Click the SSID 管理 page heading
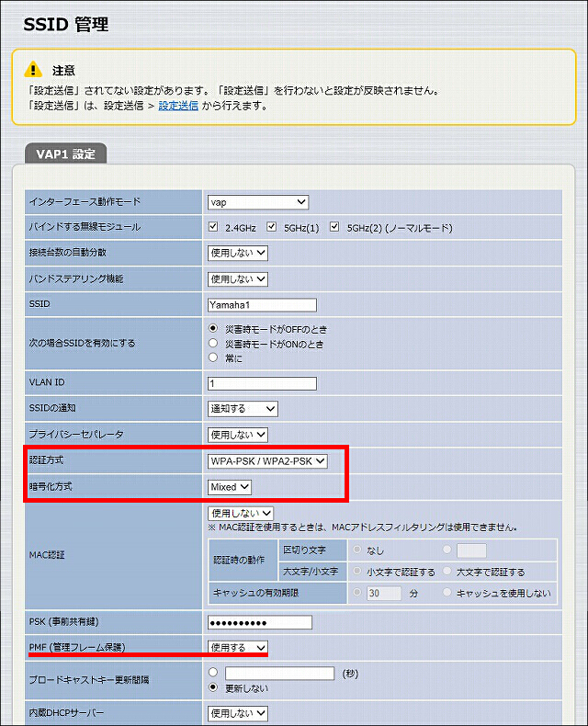 (66, 25)
